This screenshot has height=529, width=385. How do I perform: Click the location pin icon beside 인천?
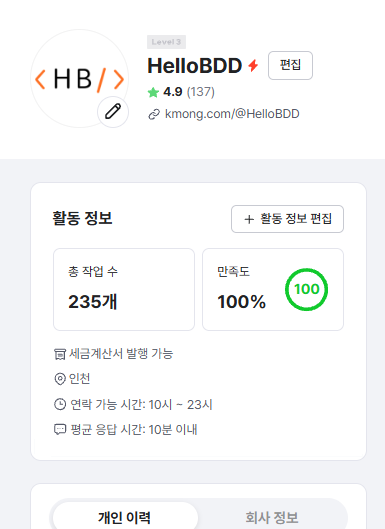(60, 379)
